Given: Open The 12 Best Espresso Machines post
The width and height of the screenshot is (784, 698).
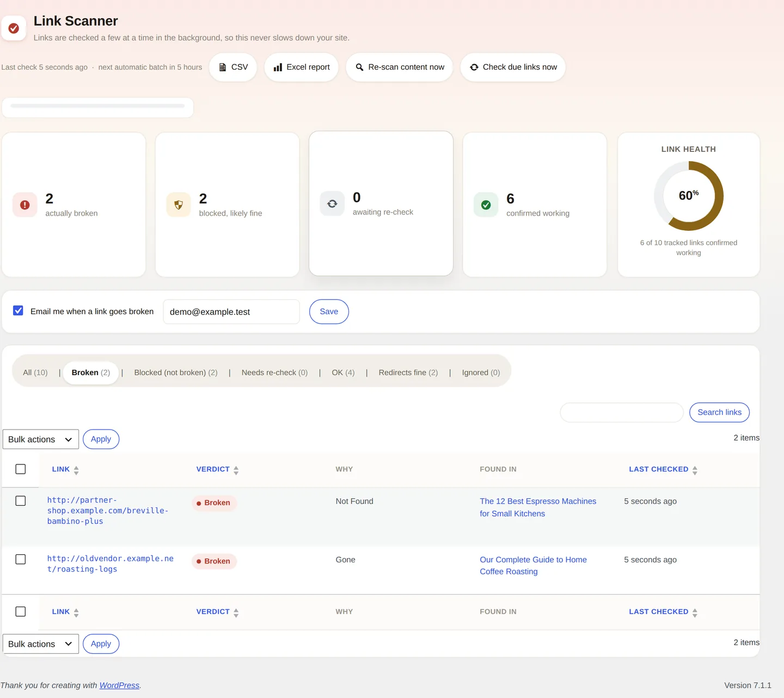Looking at the screenshot, I should point(538,507).
